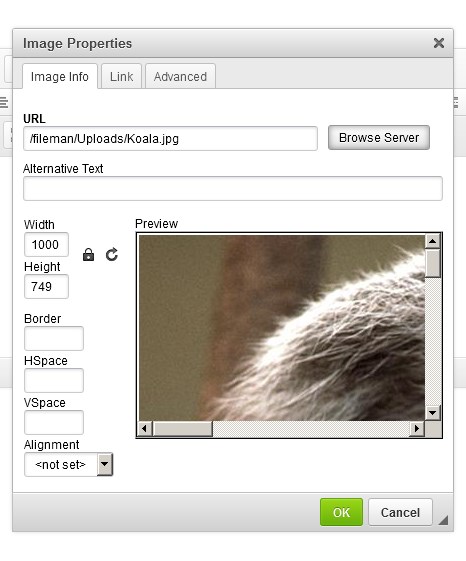The width and height of the screenshot is (466, 561).
Task: Confirm with the green OK button
Action: pyautogui.click(x=341, y=512)
